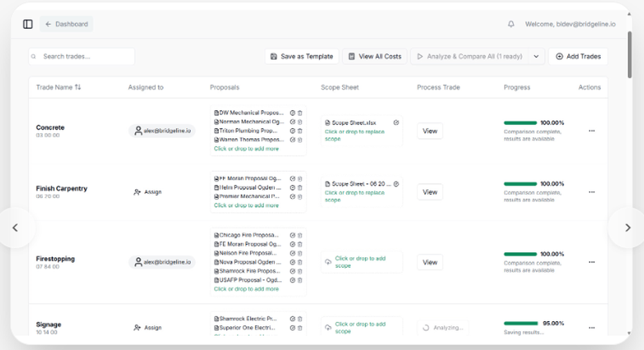View the Concrete trade results

tap(430, 131)
